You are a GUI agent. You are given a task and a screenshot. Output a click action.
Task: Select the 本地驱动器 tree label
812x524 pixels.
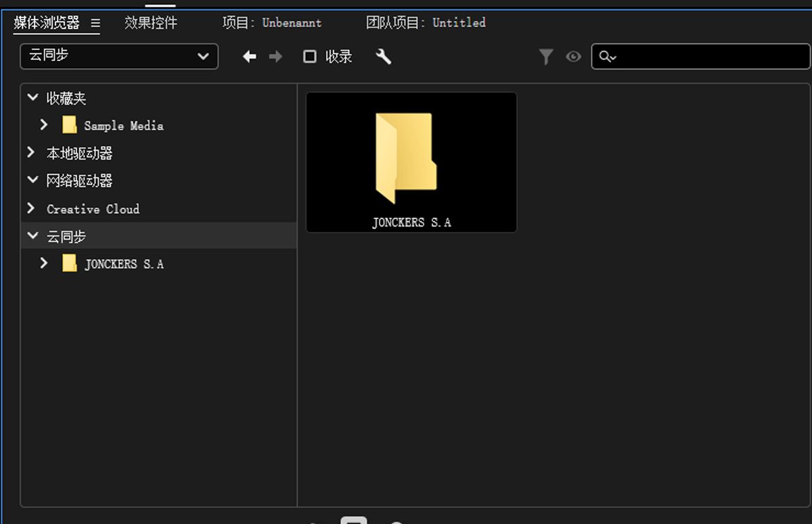click(79, 153)
